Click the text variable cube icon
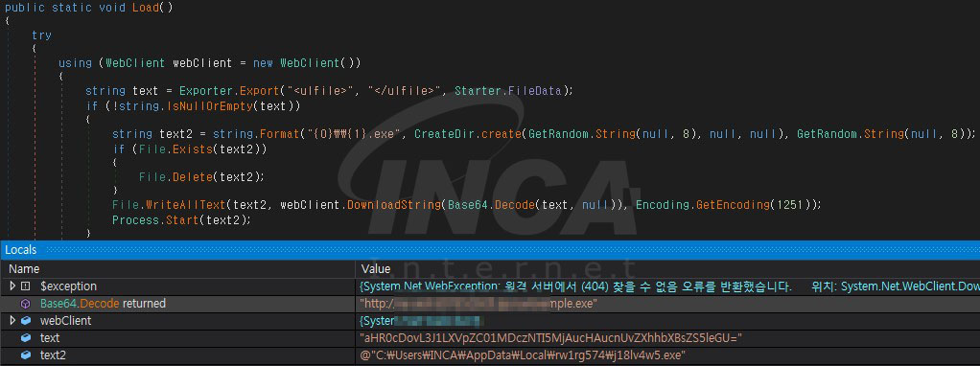 coord(26,338)
